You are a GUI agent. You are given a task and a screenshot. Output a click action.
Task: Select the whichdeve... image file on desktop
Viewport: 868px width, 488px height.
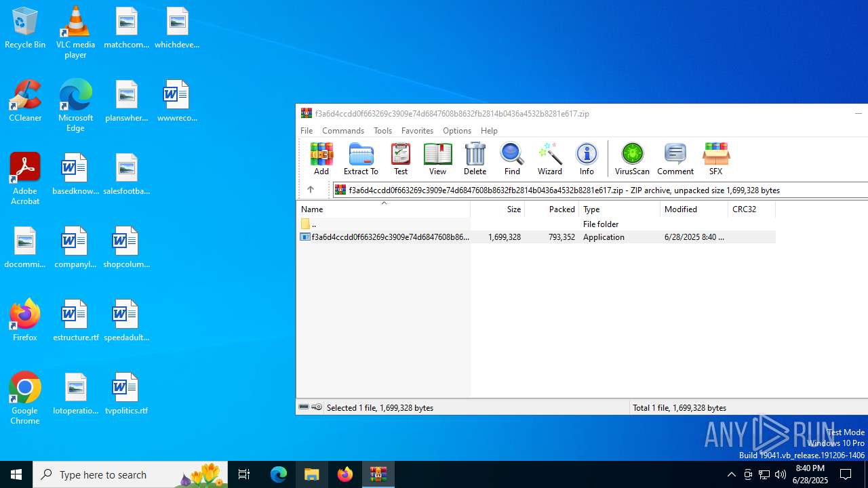click(177, 28)
